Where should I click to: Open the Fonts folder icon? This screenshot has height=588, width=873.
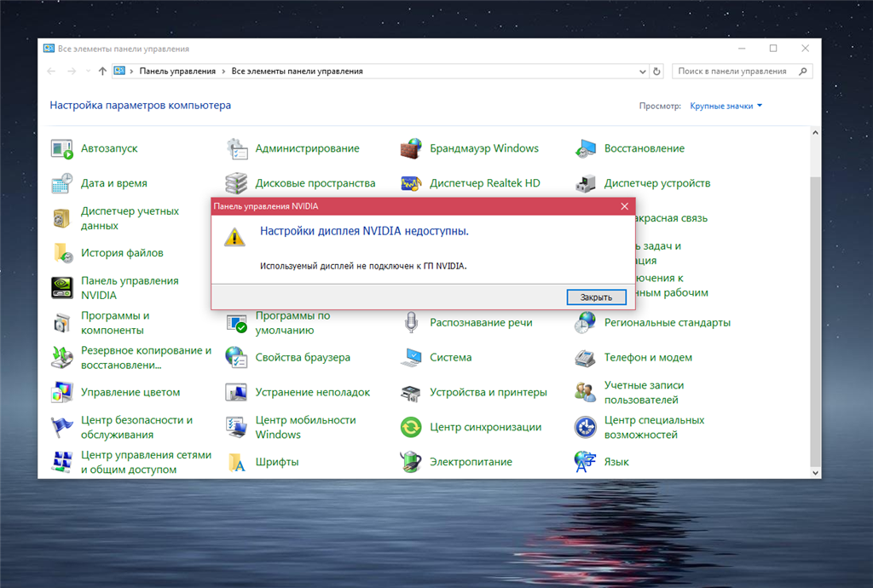[x=236, y=462]
